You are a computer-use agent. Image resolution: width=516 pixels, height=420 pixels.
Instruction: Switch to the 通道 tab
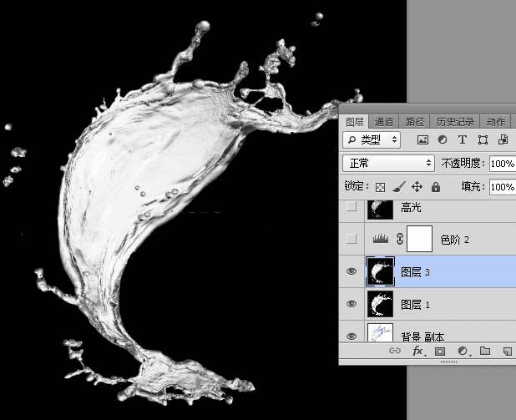384,122
